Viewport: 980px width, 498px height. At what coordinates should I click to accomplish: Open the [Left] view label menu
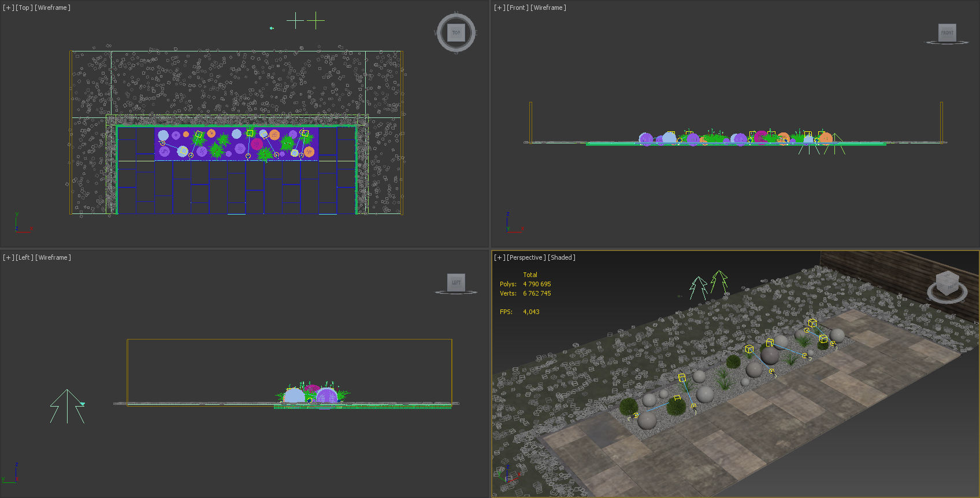(x=24, y=257)
